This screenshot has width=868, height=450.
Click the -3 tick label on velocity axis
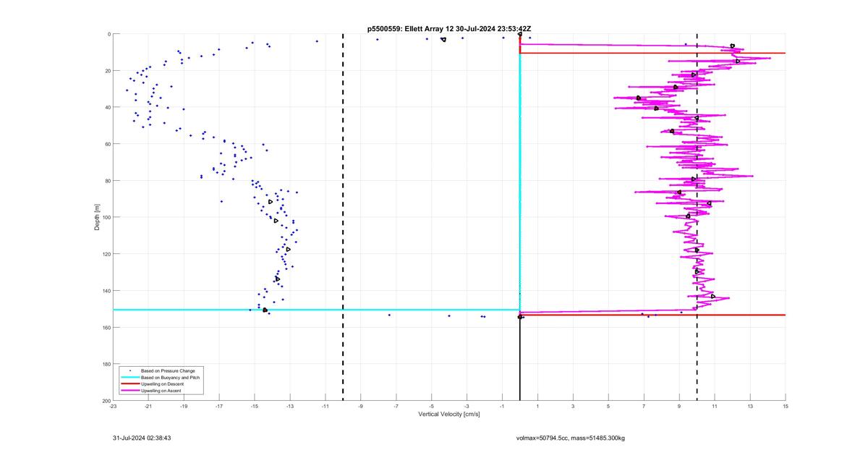(x=467, y=406)
